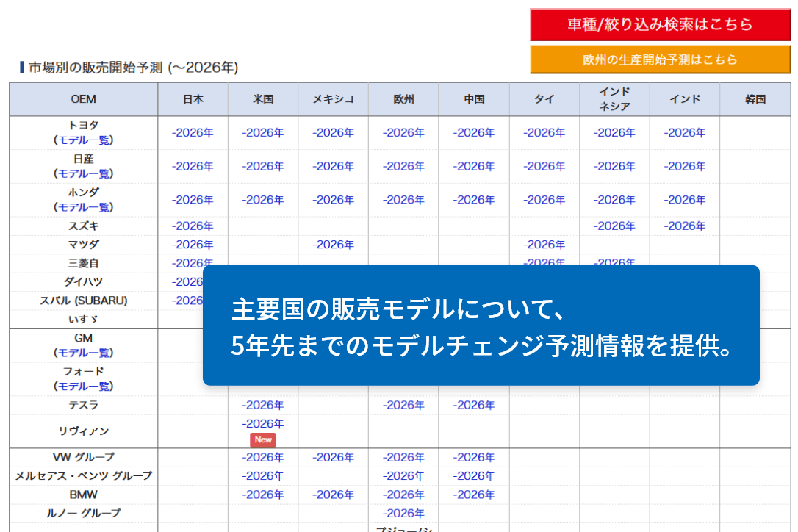This screenshot has width=798, height=532.
Task: Open トヨタ's -2026年 link under 中国
Action: point(474,133)
